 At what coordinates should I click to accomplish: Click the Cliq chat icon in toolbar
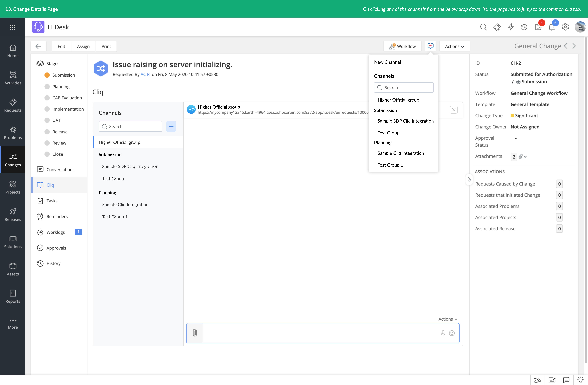(x=430, y=46)
